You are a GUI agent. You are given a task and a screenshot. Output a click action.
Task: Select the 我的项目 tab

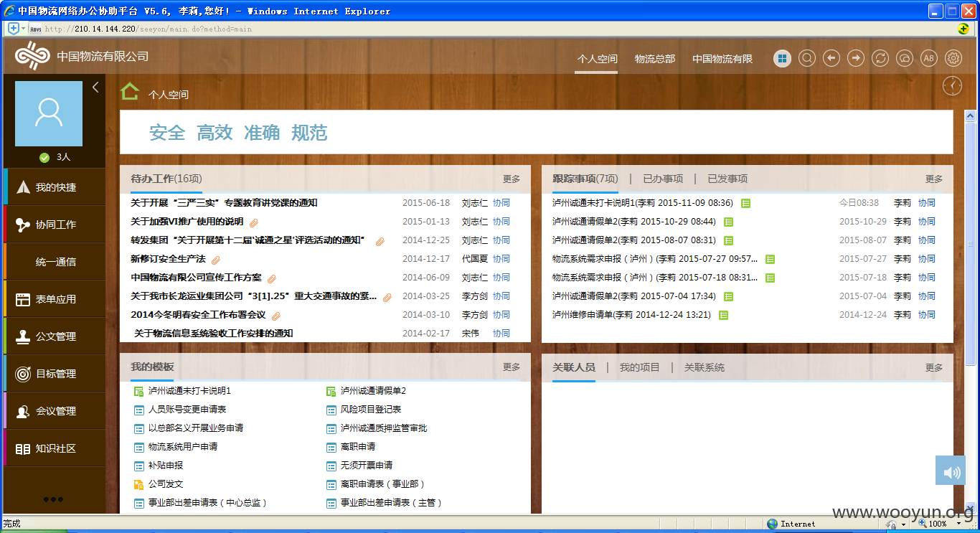[x=639, y=367]
